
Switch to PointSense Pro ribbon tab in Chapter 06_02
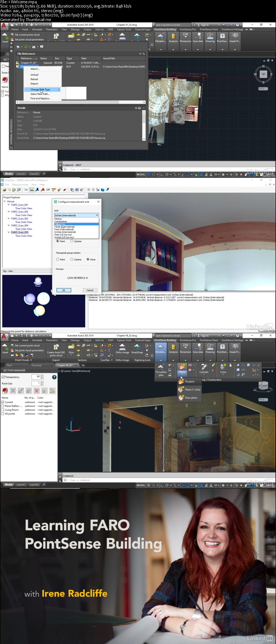[x=188, y=340]
